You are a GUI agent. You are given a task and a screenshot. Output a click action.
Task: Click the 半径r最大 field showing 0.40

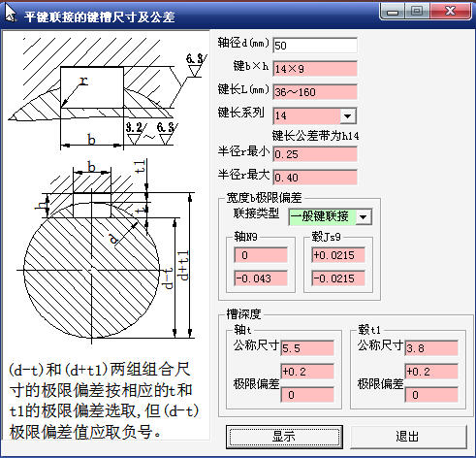pyautogui.click(x=315, y=178)
